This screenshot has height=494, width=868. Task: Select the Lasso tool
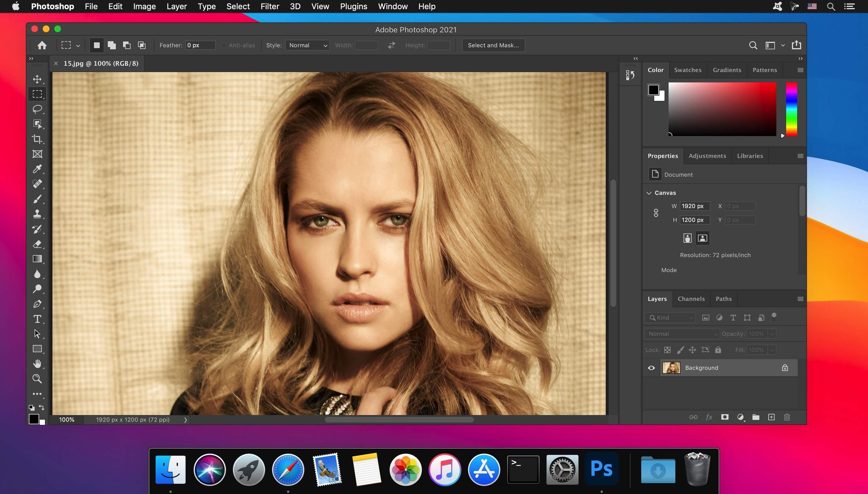[37, 109]
